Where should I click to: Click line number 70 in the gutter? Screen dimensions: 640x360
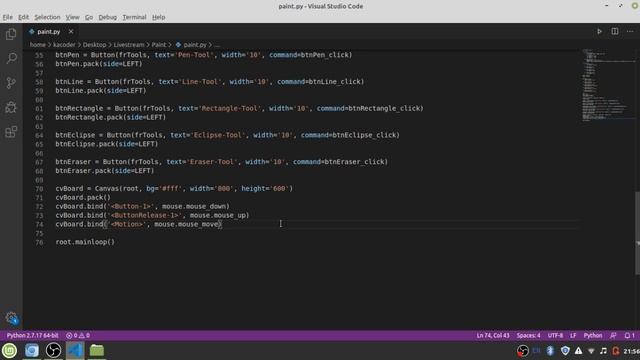tap(39, 189)
